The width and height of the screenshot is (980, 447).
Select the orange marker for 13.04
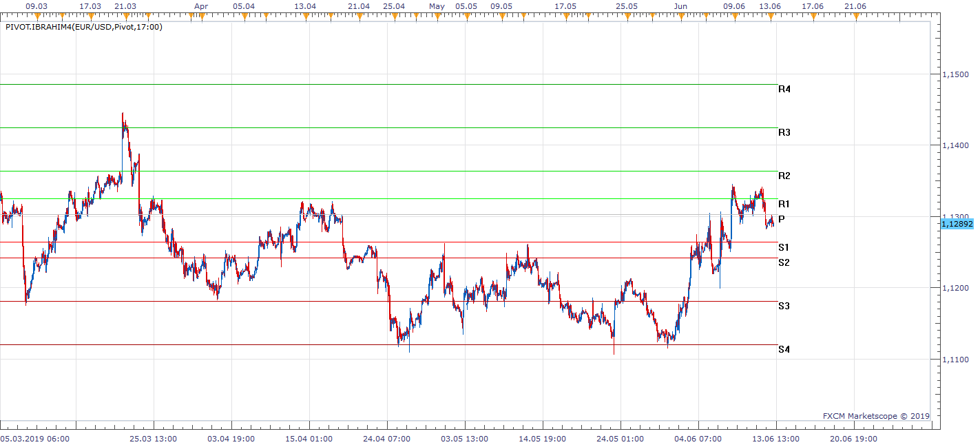click(x=306, y=16)
